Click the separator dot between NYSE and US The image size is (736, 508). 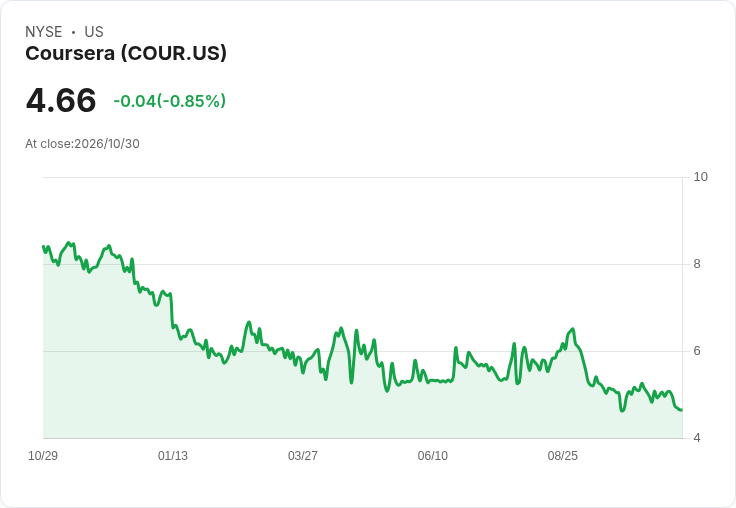(x=73, y=32)
